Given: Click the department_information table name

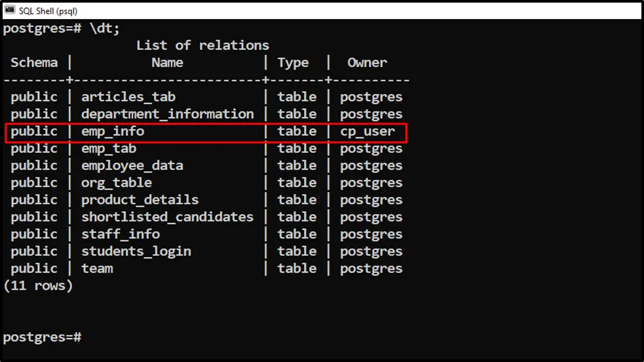Looking at the screenshot, I should click(x=167, y=114).
